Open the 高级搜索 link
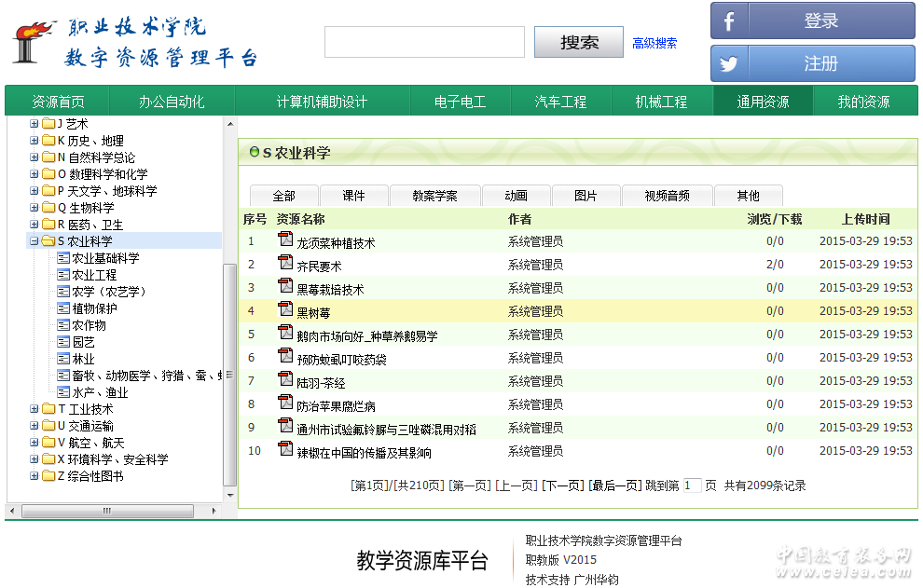 click(x=654, y=43)
